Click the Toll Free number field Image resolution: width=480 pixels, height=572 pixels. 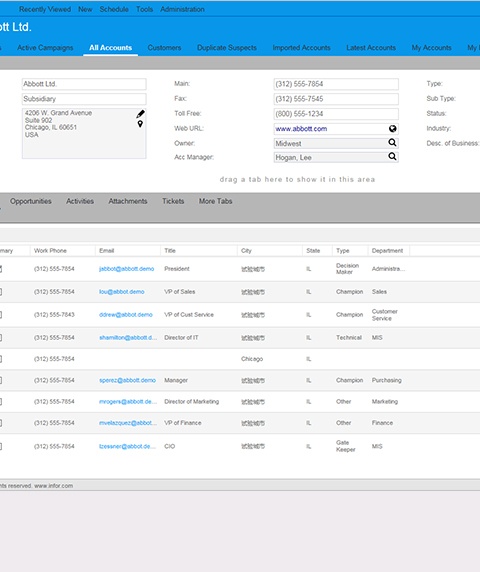[x=336, y=114]
